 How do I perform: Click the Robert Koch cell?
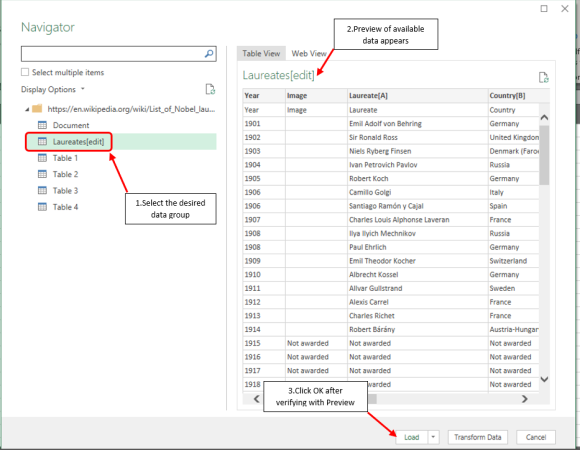418,178
